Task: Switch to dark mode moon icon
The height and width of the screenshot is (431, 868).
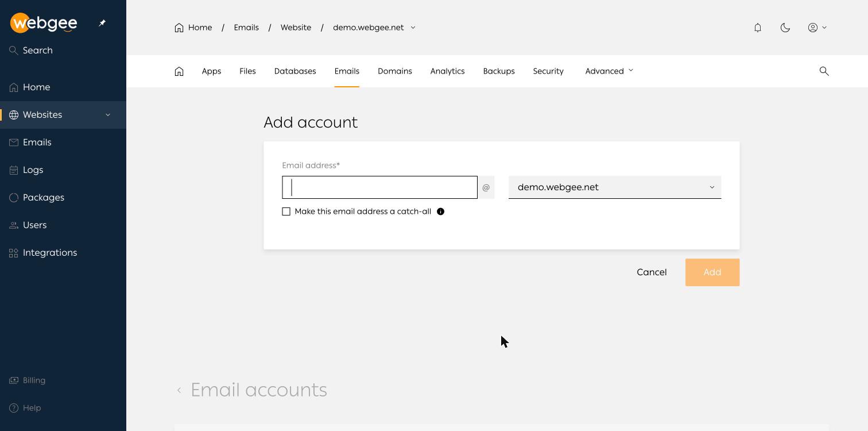Action: point(785,28)
